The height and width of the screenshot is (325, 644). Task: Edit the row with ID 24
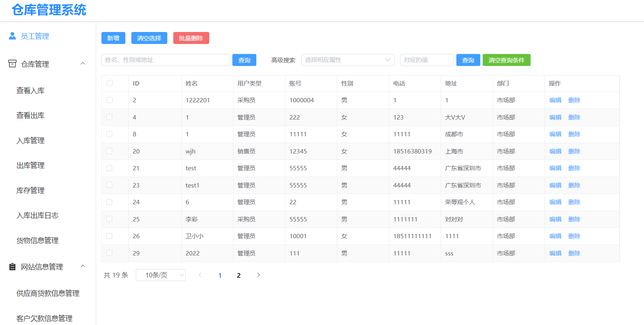(555, 202)
